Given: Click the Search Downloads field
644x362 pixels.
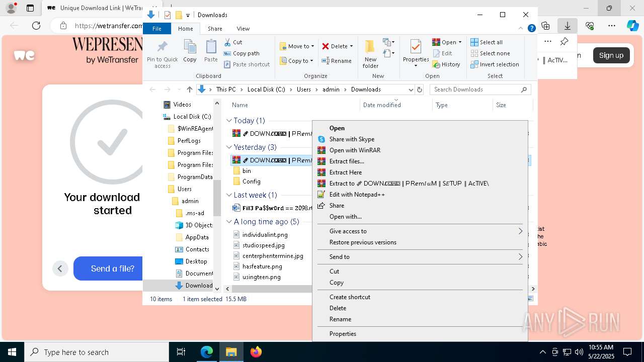Looking at the screenshot, I should (480, 89).
